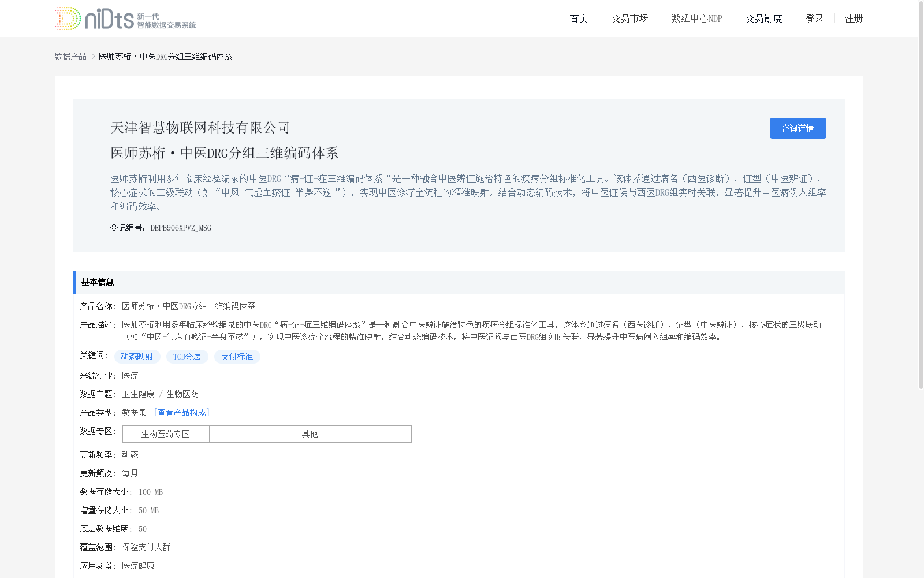Select the 支付标准 keyword tag
Viewport: 924px width, 578px height.
click(x=237, y=357)
